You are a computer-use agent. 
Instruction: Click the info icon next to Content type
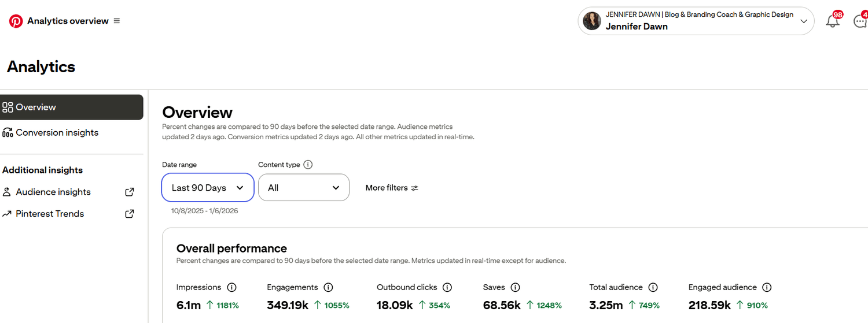308,165
